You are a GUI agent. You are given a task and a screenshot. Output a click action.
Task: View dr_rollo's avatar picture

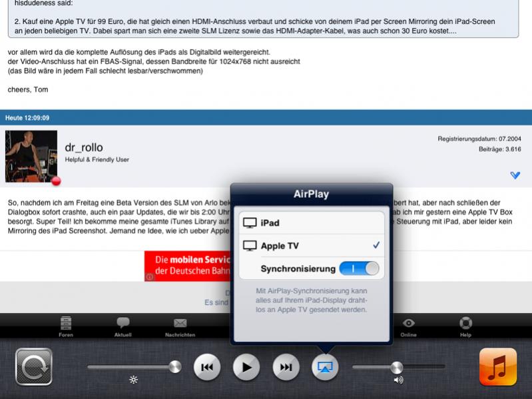click(x=31, y=157)
